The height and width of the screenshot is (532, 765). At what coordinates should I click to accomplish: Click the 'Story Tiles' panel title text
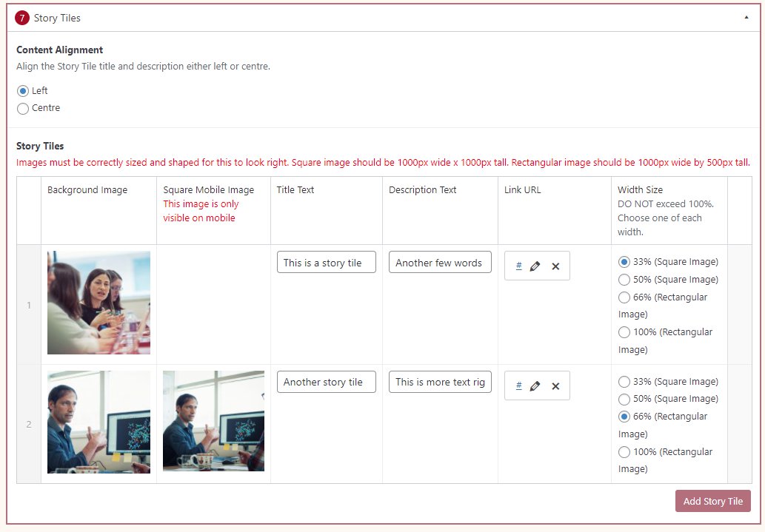pyautogui.click(x=57, y=18)
